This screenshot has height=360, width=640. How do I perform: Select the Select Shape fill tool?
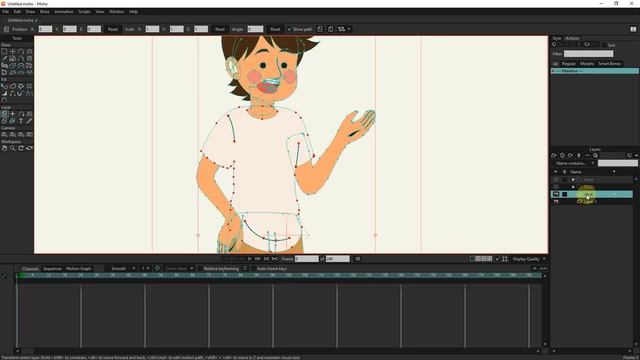click(x=4, y=86)
